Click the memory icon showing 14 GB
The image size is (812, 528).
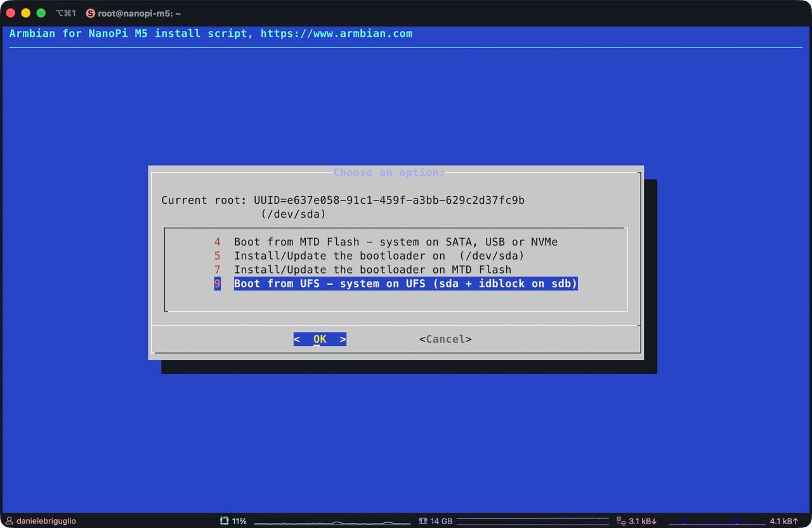coord(423,521)
